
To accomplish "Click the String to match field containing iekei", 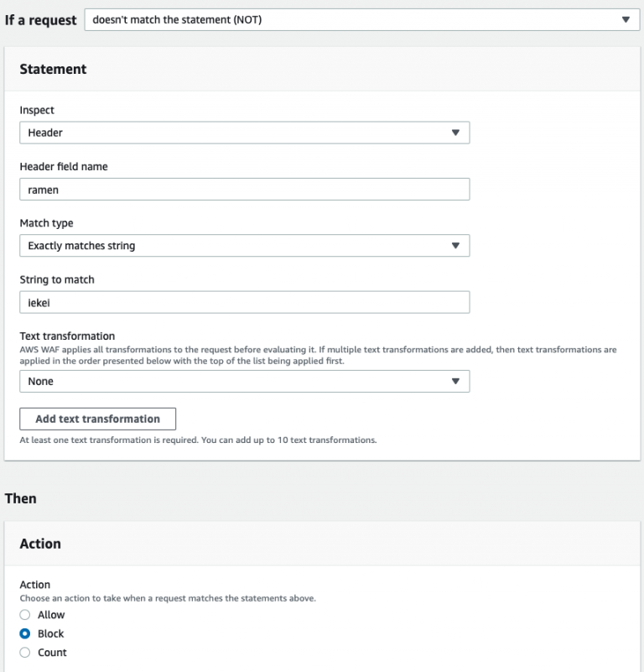I will tap(244, 303).
